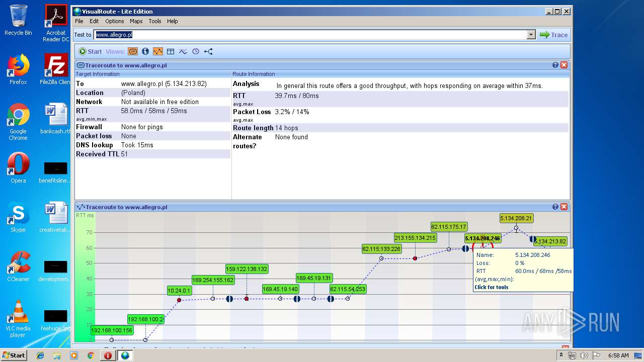Open the wavy-line graph view icon

pyautogui.click(x=183, y=51)
